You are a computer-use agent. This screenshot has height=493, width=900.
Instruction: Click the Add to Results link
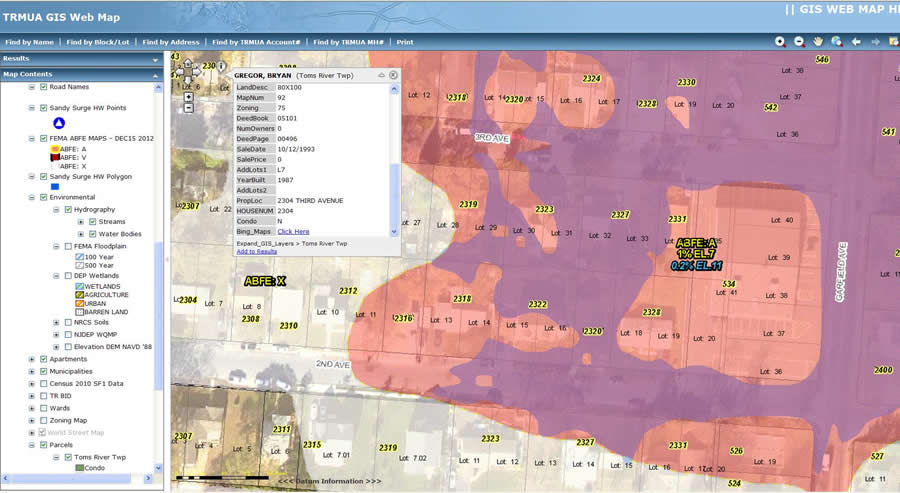(257, 251)
